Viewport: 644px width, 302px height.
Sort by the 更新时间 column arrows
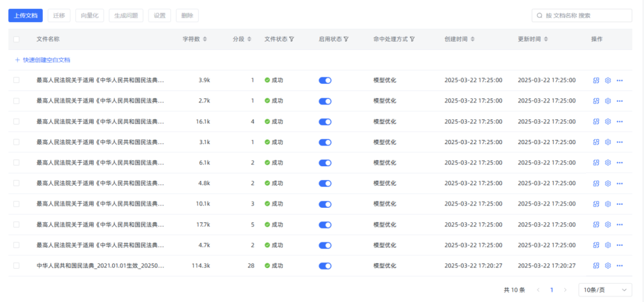click(546, 39)
